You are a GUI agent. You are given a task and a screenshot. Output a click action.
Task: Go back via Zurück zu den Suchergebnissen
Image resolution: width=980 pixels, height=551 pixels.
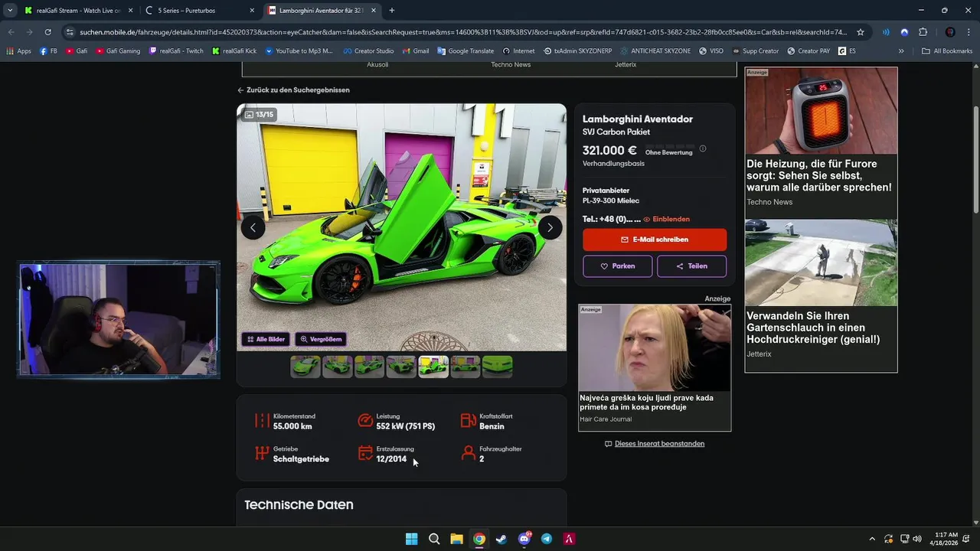pyautogui.click(x=293, y=90)
